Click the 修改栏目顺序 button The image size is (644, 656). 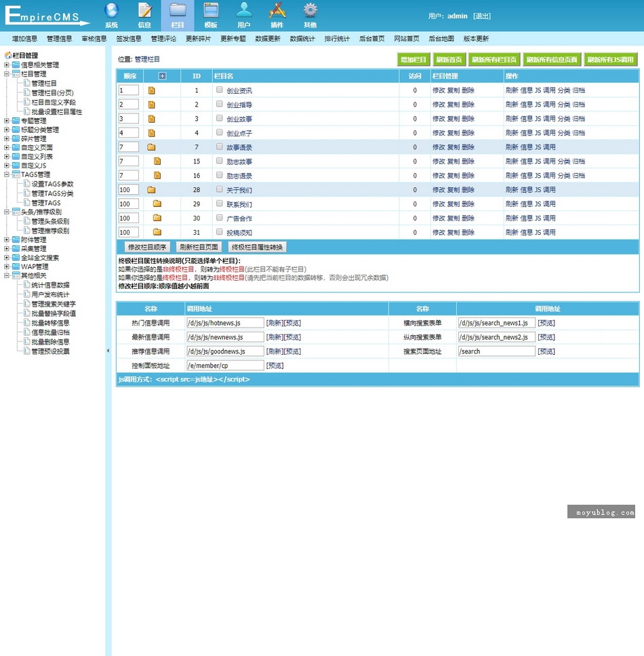tap(147, 247)
